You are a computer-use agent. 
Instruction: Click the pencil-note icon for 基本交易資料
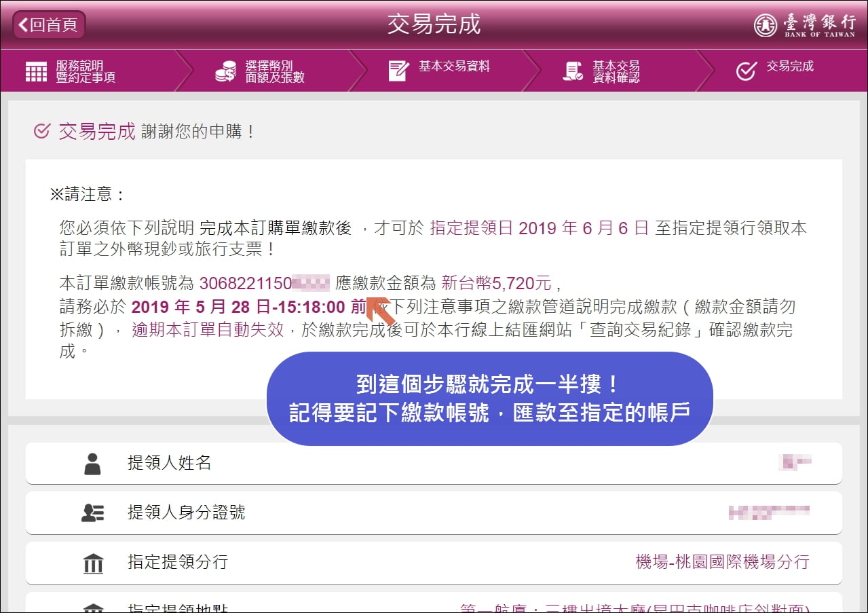click(399, 71)
